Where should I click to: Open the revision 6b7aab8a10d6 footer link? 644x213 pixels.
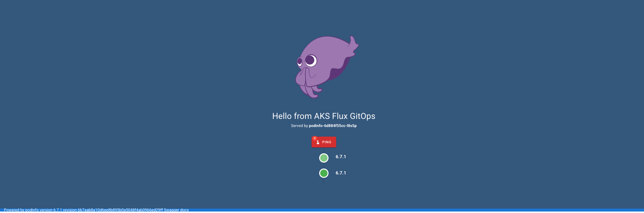coord(113,210)
